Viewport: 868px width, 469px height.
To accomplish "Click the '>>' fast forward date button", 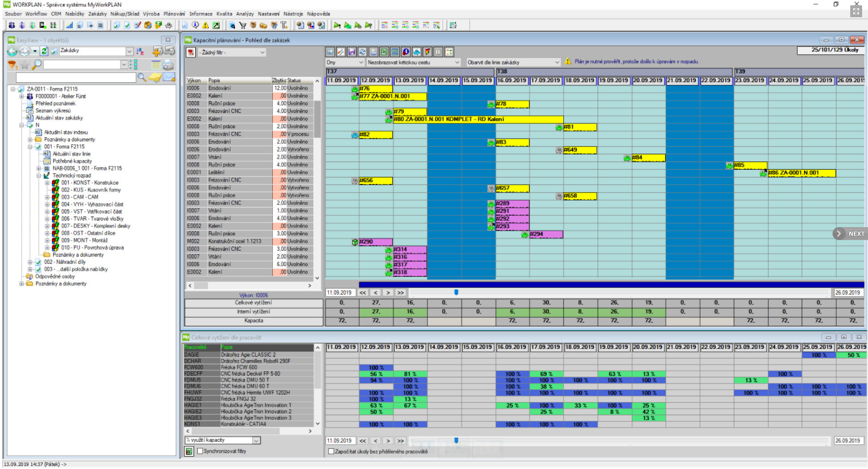I will coord(401,292).
